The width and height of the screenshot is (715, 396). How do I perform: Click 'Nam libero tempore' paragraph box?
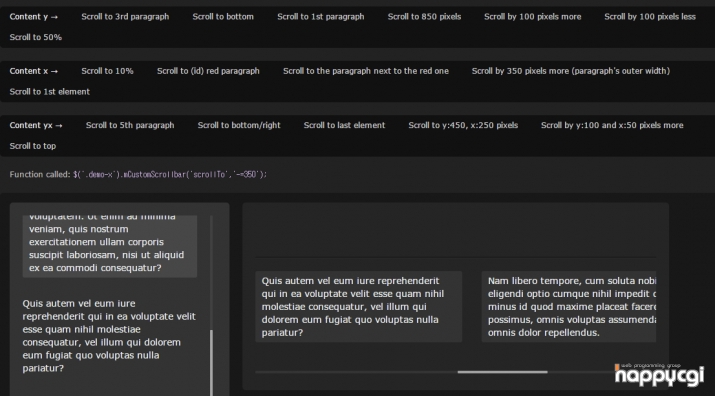click(569, 307)
